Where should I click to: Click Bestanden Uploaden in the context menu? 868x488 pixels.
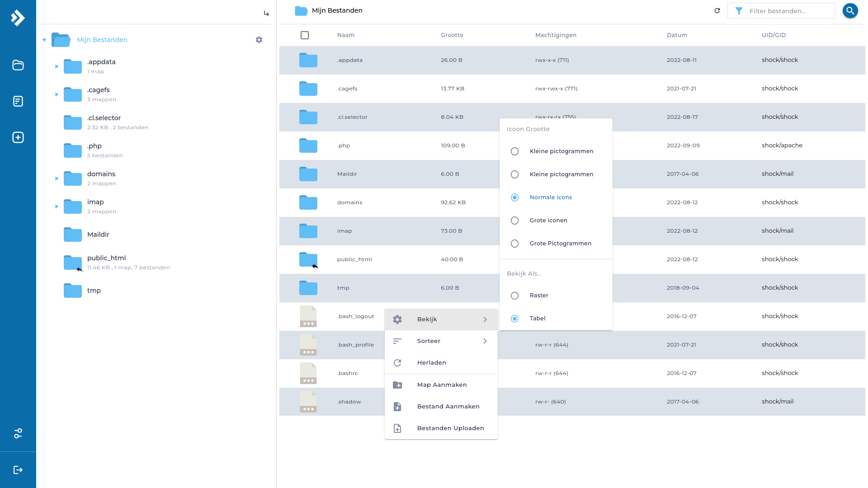[450, 428]
